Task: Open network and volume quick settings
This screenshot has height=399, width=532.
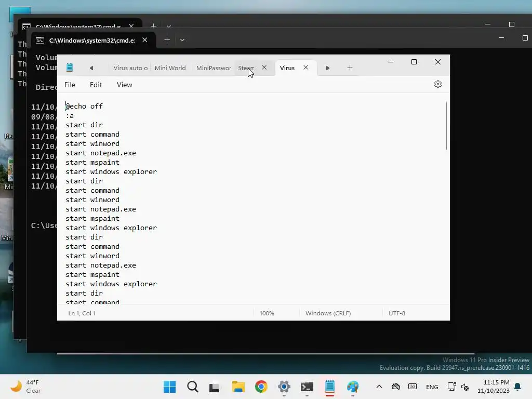Action: (458, 387)
